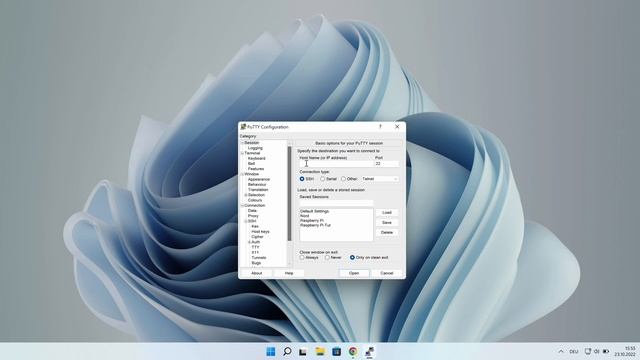Close the PuTTY Configuration dialog

pos(397,127)
